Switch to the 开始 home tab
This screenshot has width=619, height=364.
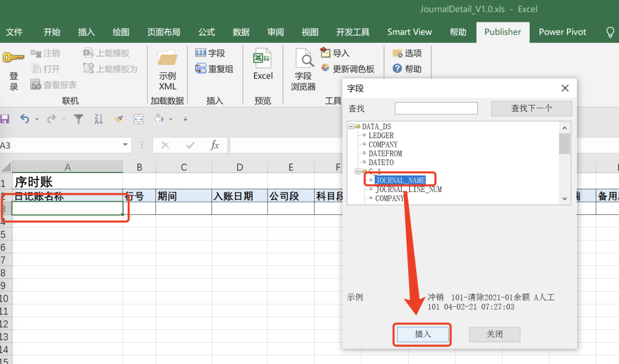coord(52,32)
